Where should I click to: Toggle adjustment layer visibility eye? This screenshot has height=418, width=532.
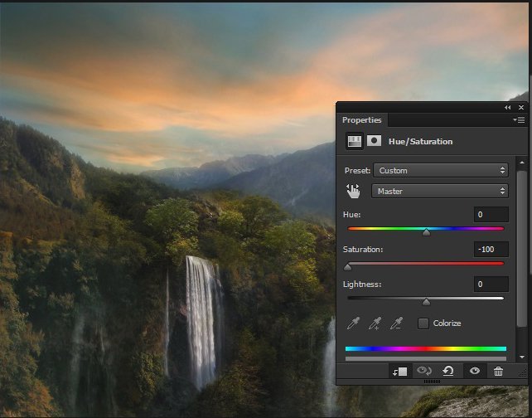tap(473, 372)
